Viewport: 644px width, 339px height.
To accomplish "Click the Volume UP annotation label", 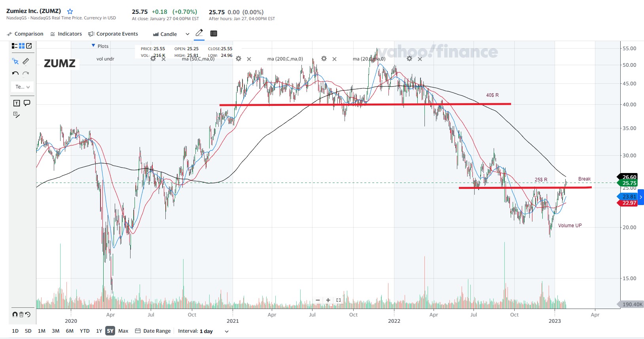I will point(570,226).
